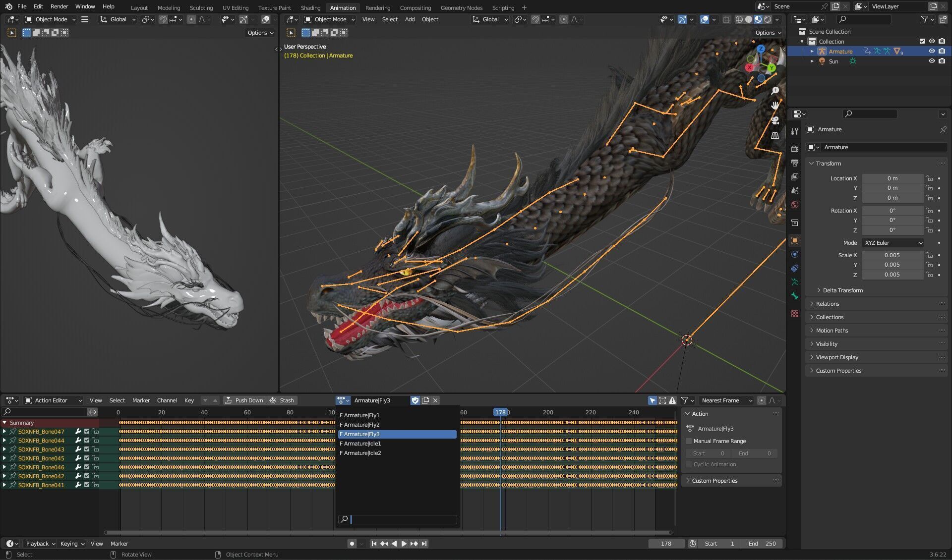Open the Action Editor mode dropdown

tap(54, 400)
